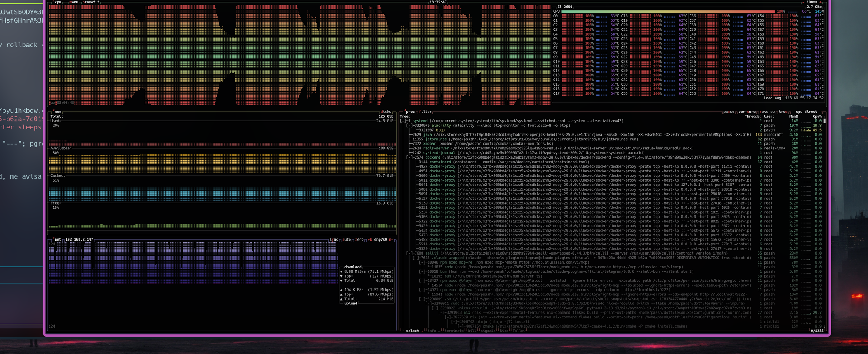
Task: Toggle 'reverse' sorting in proc box
Action: (x=768, y=112)
